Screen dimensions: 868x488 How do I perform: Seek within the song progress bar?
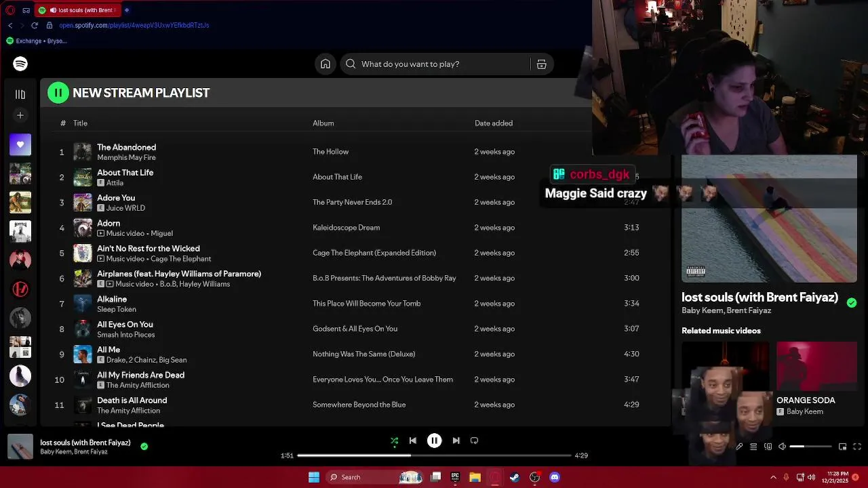click(x=434, y=455)
